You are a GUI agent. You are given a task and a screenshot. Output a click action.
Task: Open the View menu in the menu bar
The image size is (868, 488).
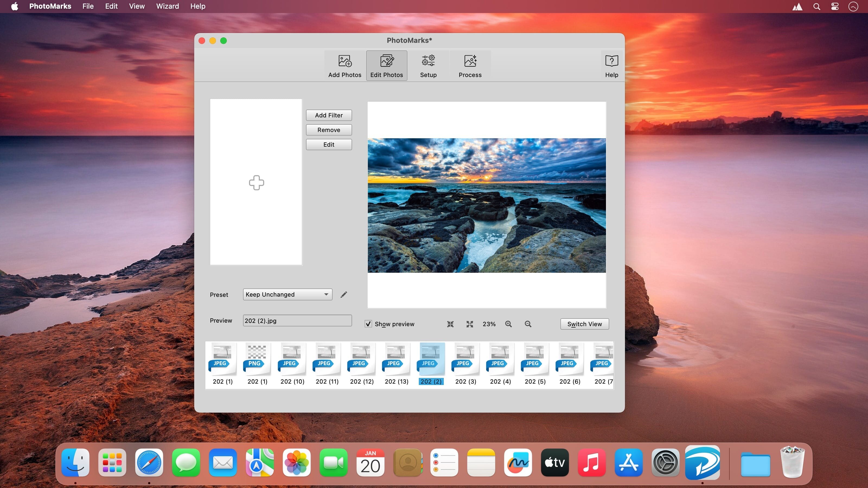136,6
